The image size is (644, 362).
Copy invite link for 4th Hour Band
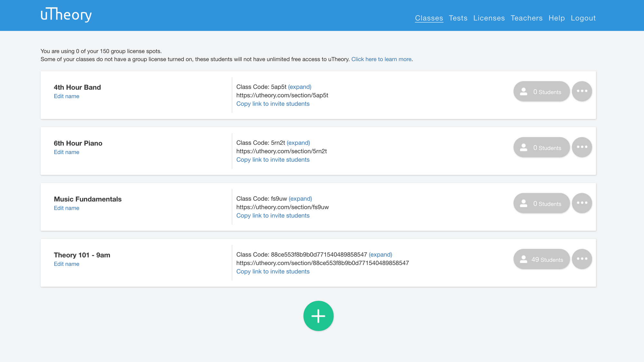pyautogui.click(x=273, y=104)
